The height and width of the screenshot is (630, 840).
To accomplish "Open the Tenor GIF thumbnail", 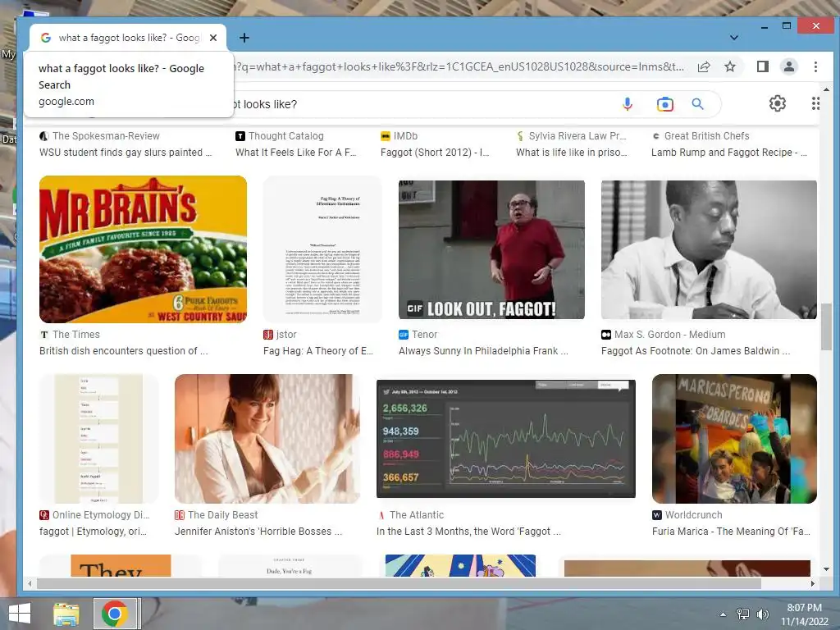I will [x=491, y=249].
